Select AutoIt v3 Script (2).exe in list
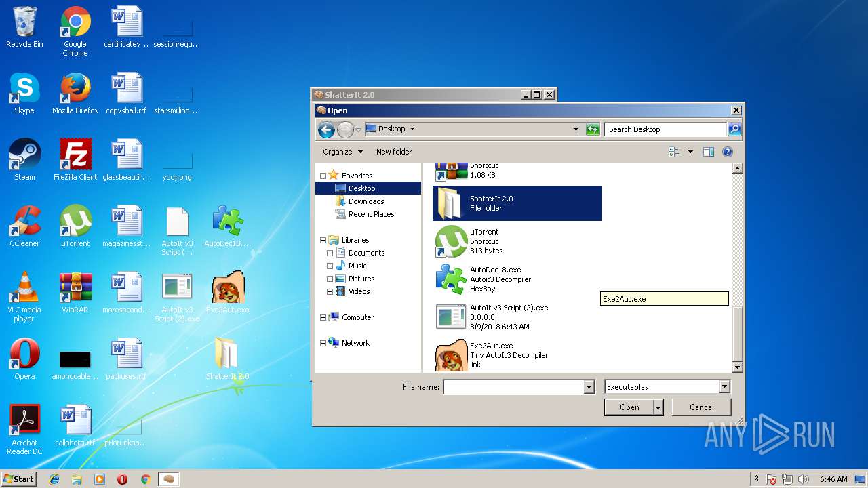Screen dimensions: 868x488 [x=517, y=317]
